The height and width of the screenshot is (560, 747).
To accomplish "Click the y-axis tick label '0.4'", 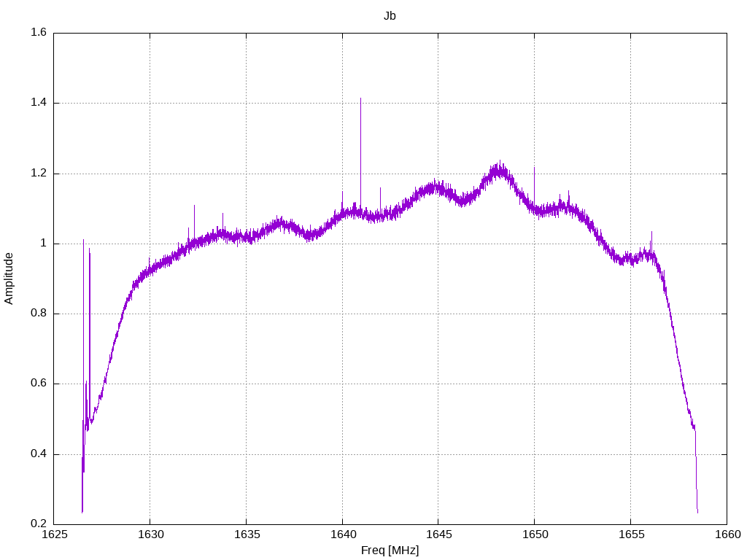I will pos(39,454).
